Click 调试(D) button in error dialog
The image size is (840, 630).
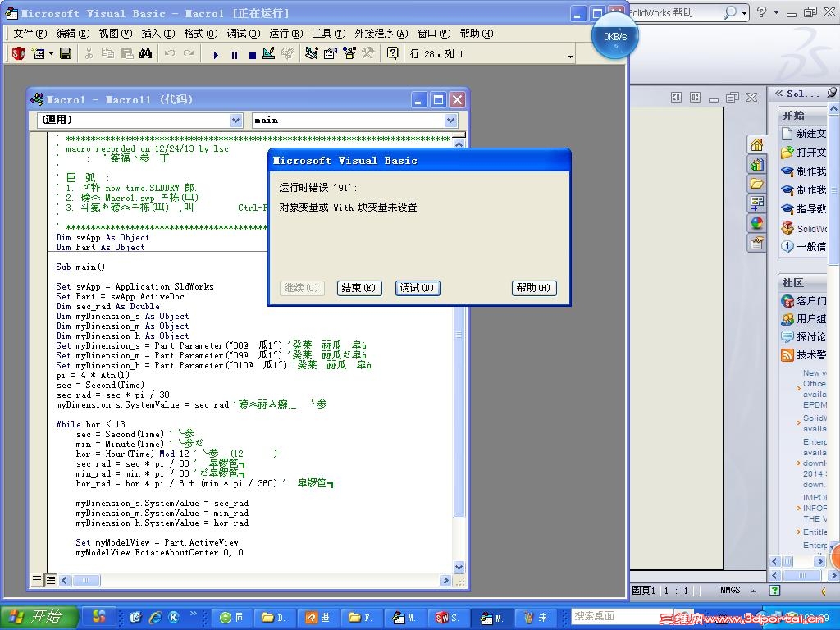418,288
